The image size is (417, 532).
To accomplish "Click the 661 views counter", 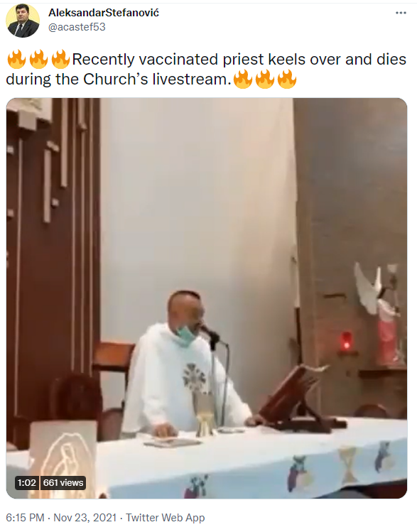I will [63, 482].
